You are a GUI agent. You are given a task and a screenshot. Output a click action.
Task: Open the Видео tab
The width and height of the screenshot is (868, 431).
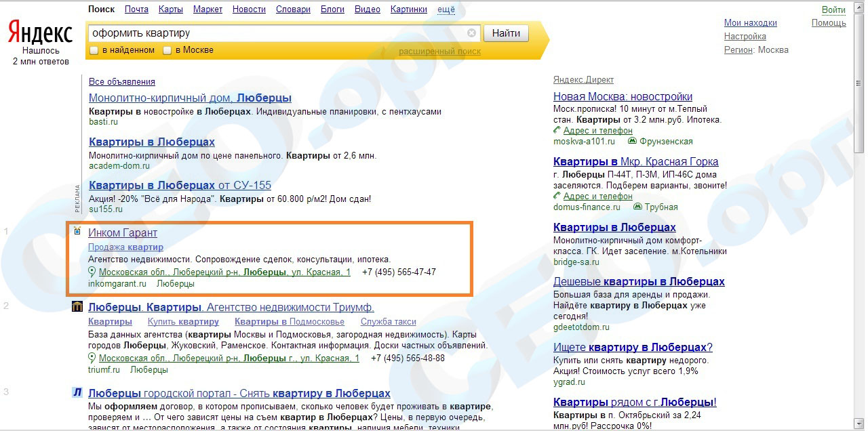(368, 9)
